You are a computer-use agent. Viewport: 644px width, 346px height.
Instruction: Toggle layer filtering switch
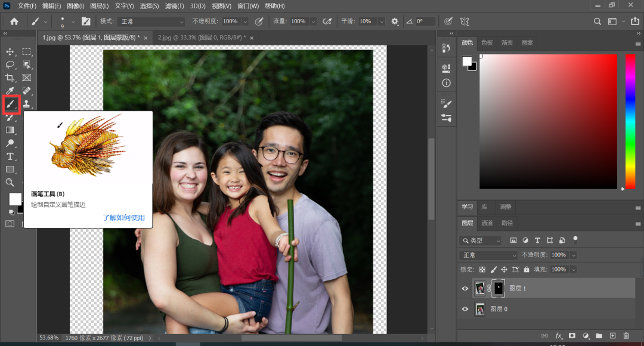(x=575, y=240)
